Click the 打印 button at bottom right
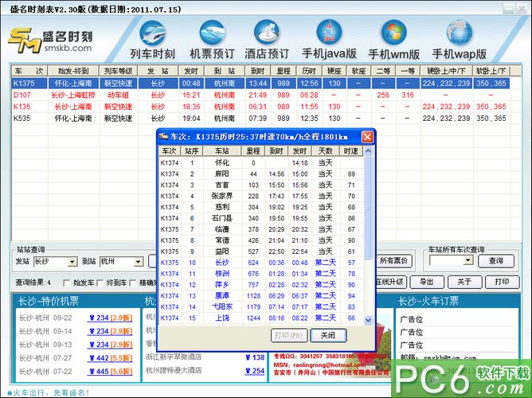532x398 pixels. click(502, 282)
